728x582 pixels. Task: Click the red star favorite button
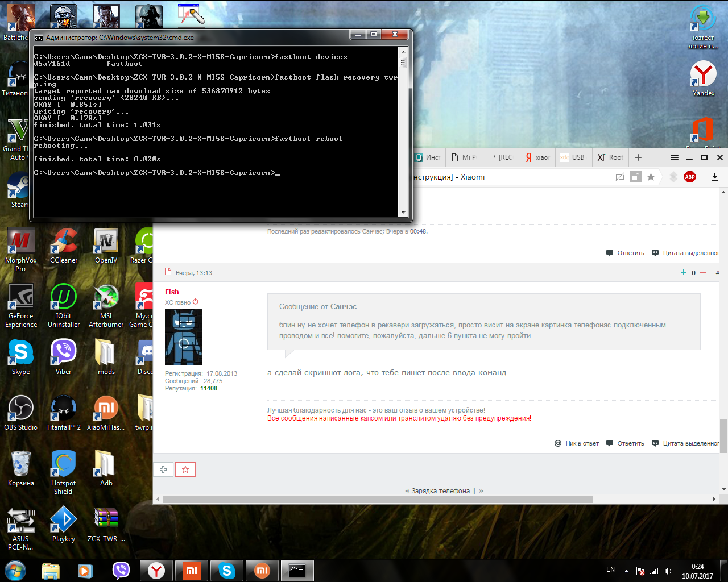pos(185,469)
